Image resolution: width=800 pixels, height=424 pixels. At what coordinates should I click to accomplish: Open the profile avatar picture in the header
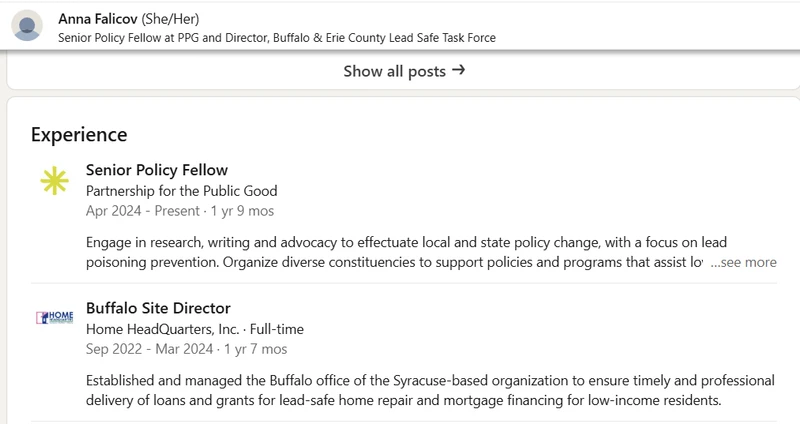pos(27,25)
